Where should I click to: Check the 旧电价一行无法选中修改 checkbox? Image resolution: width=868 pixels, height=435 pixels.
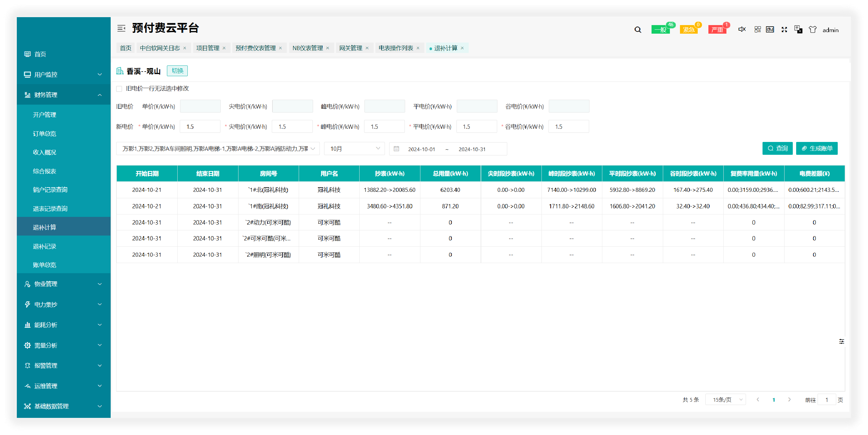(119, 89)
